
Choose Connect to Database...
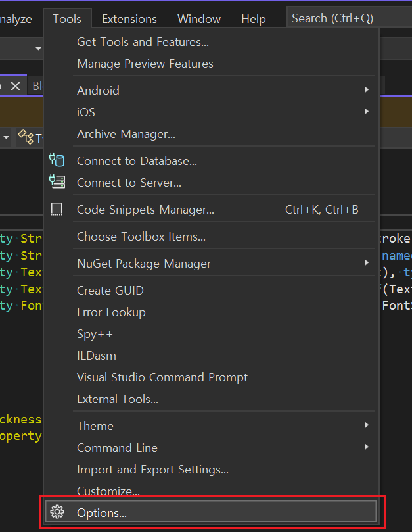pos(210,161)
